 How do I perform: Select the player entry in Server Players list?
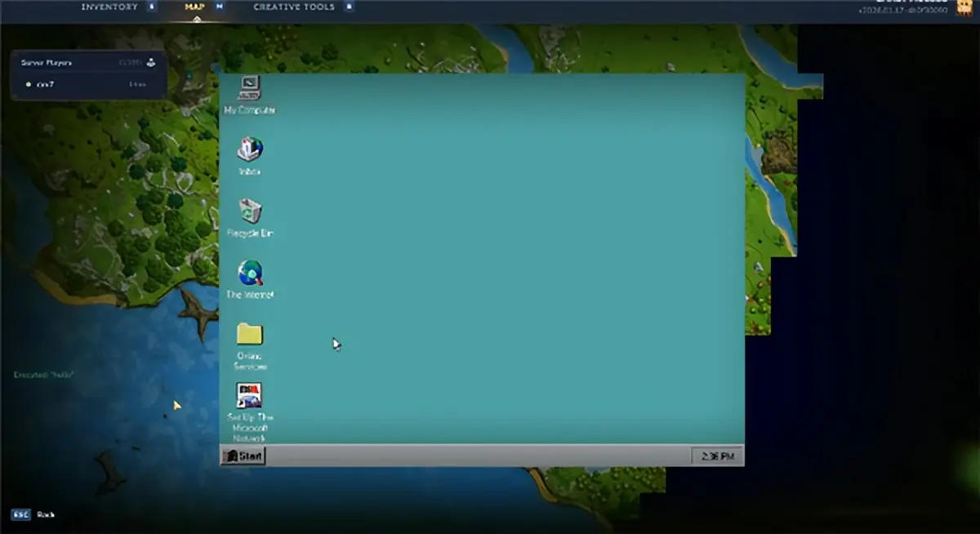coord(46,84)
